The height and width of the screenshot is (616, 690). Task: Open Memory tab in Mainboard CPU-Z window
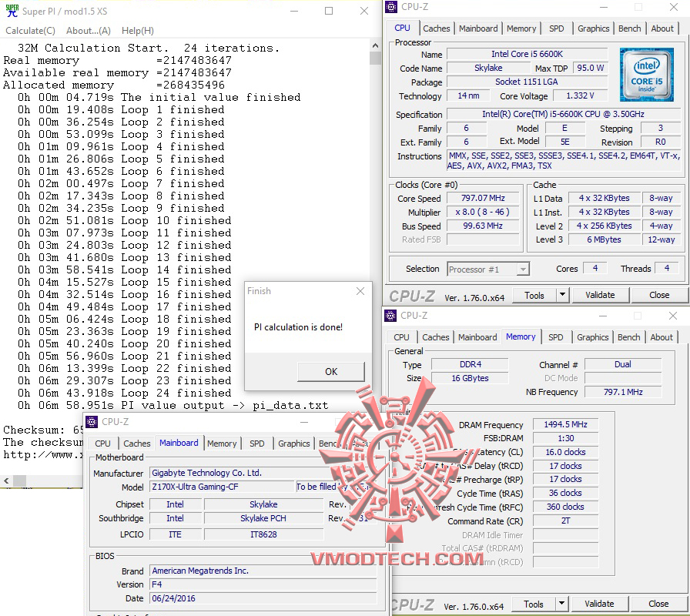222,444
